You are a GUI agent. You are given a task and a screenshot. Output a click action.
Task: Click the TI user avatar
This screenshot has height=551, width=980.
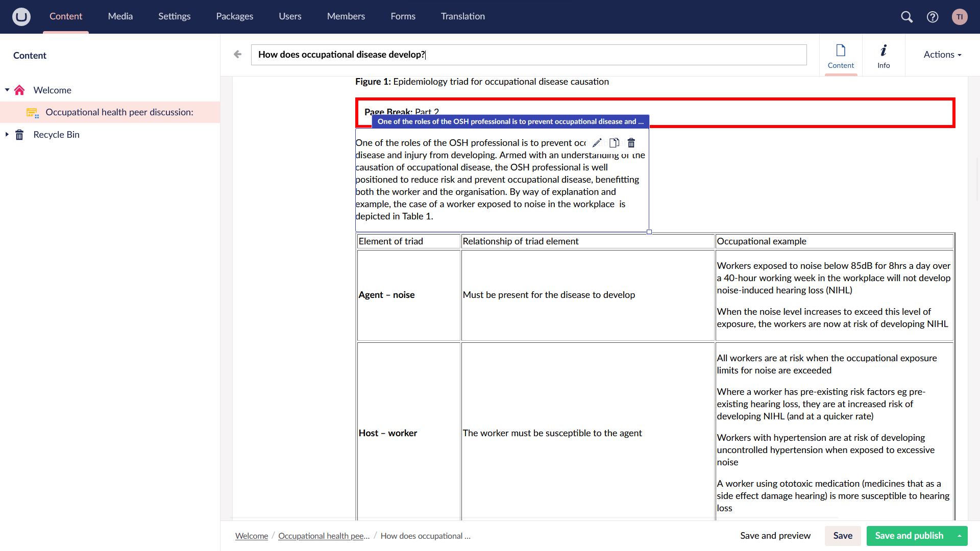tap(960, 17)
